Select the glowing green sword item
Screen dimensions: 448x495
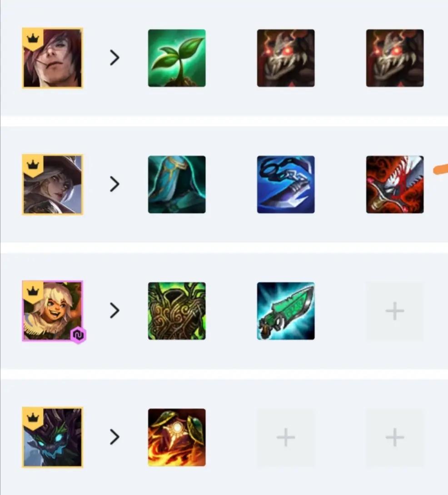click(x=286, y=311)
